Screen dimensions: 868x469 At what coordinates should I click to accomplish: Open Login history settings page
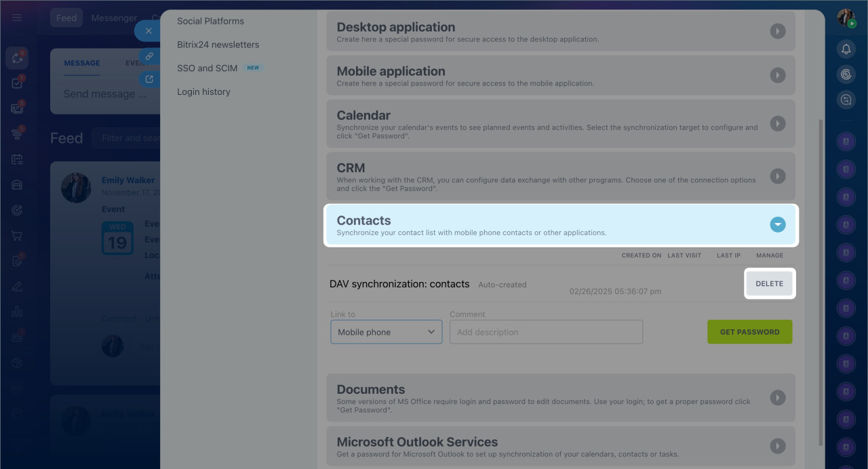pyautogui.click(x=203, y=91)
